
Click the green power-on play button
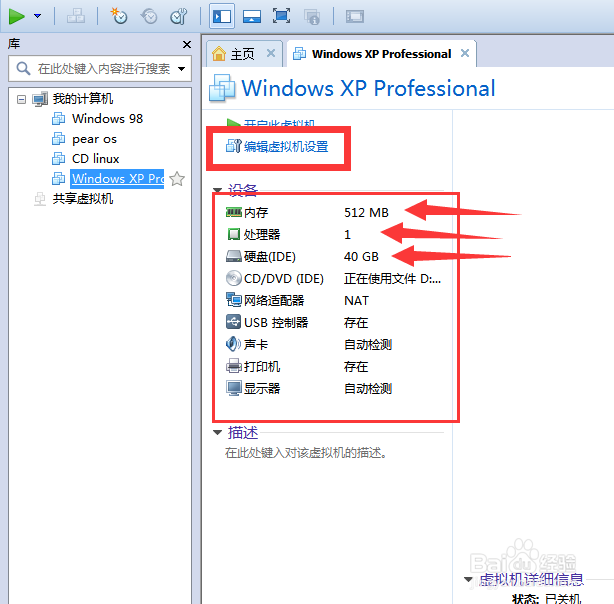16,16
